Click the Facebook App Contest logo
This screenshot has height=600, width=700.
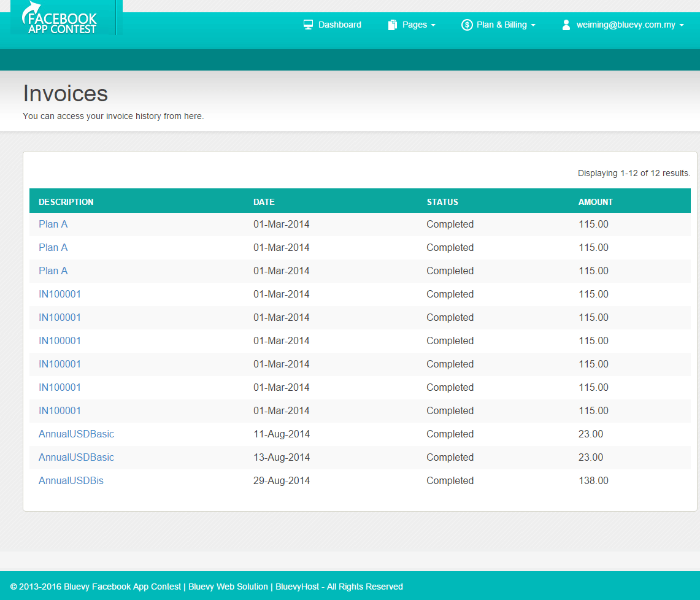[x=60, y=18]
